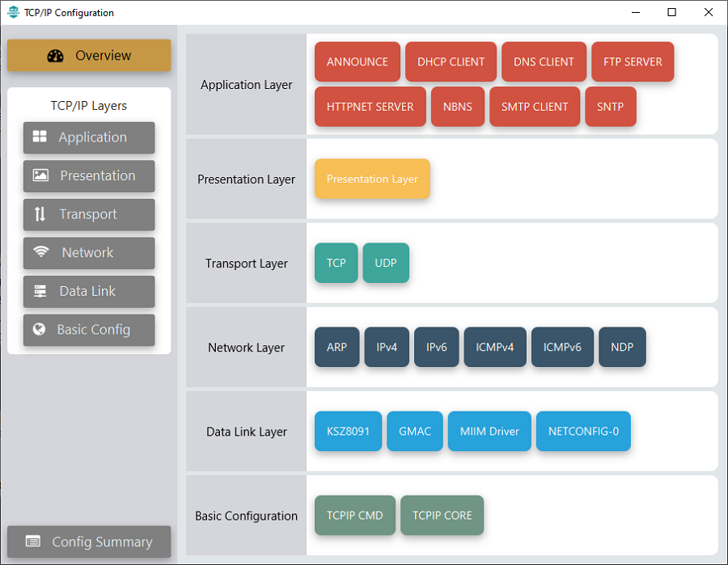Click the image icon beside Presentation
The height and width of the screenshot is (565, 728).
tap(40, 175)
